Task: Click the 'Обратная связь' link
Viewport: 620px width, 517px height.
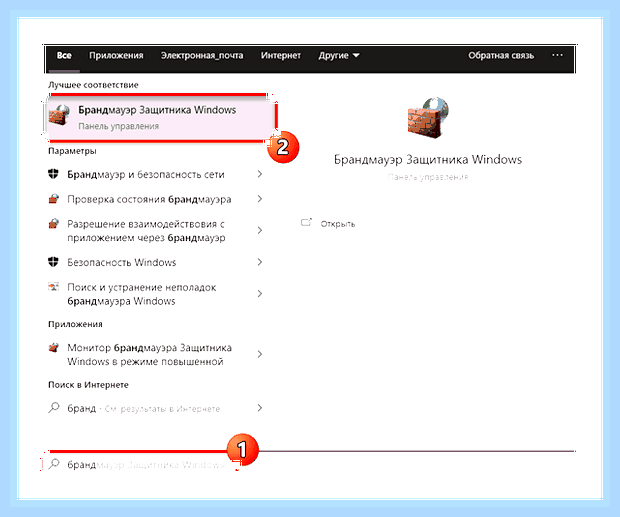Action: click(501, 55)
